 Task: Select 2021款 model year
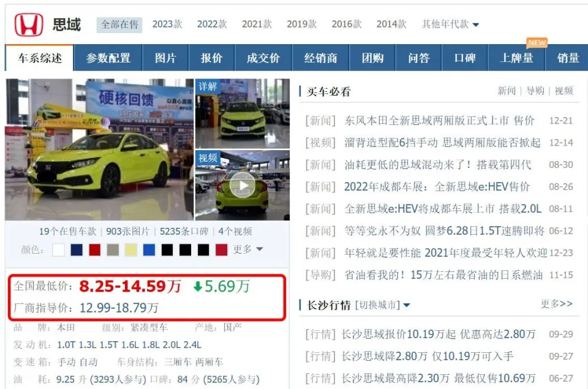click(257, 25)
